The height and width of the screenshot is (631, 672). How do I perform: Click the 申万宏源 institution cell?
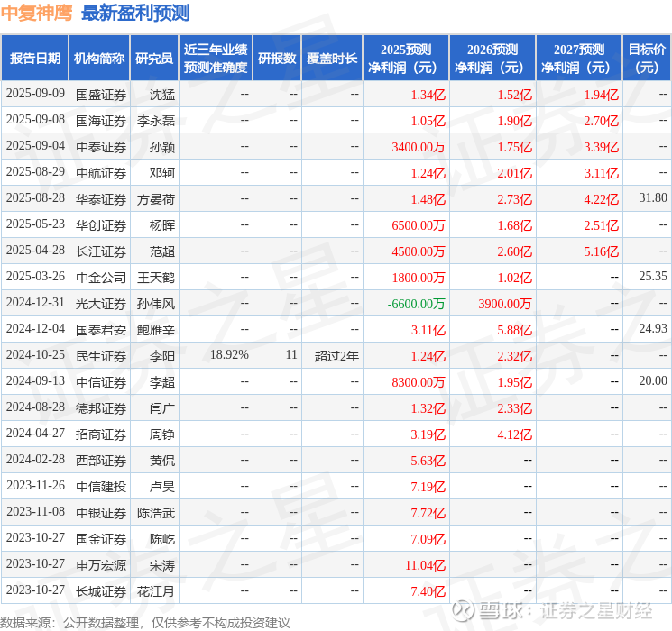101,565
